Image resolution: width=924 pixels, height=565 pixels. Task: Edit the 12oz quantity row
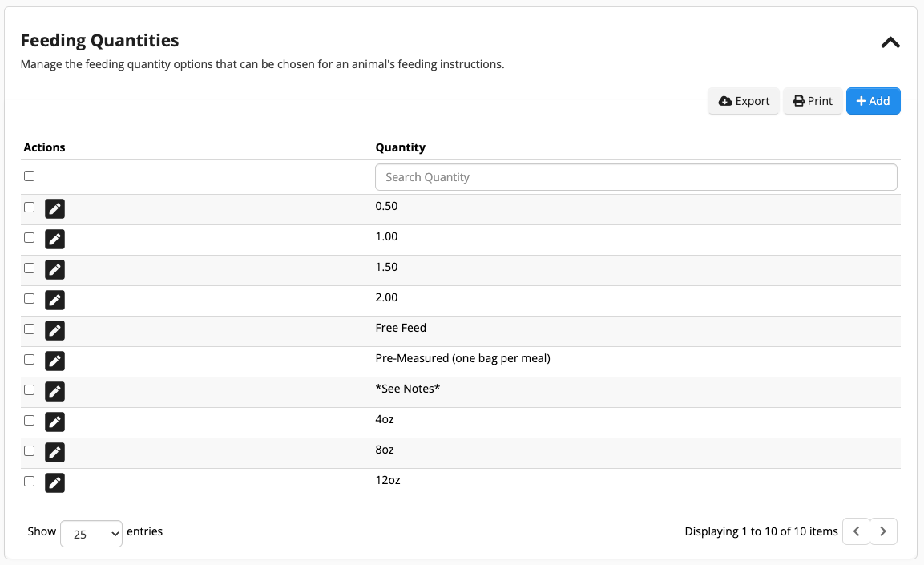pyautogui.click(x=54, y=483)
